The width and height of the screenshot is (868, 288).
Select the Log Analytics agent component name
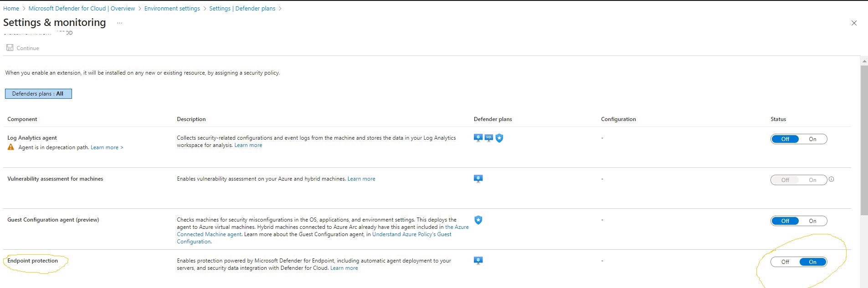point(32,138)
